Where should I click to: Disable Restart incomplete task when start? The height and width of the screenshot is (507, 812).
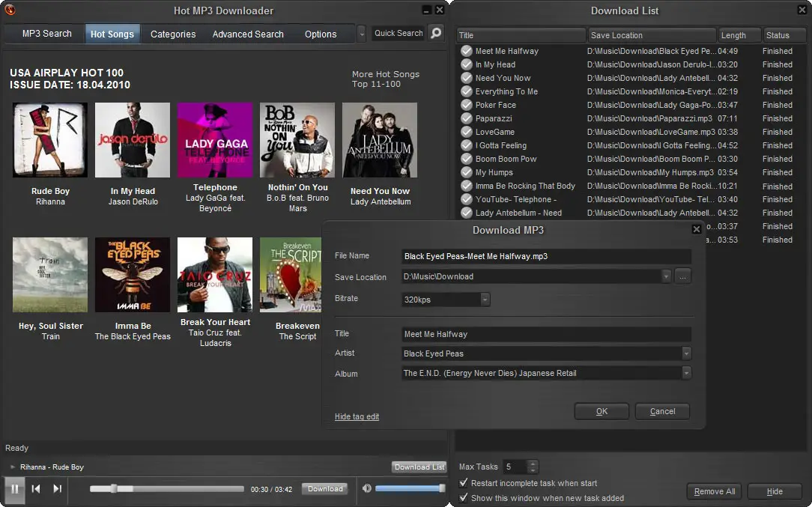click(x=464, y=482)
